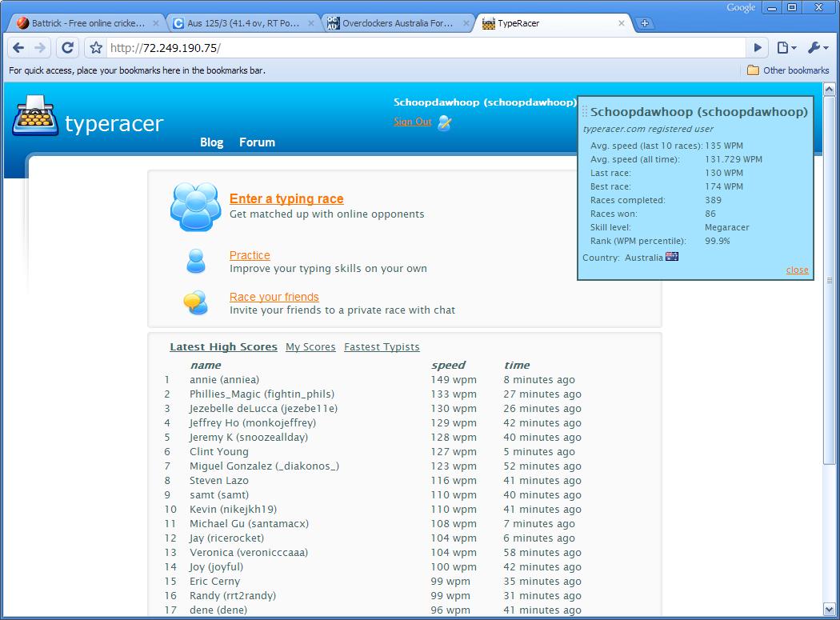This screenshot has height=620, width=840.
Task: Show the Fastest Typists list
Action: (x=382, y=346)
